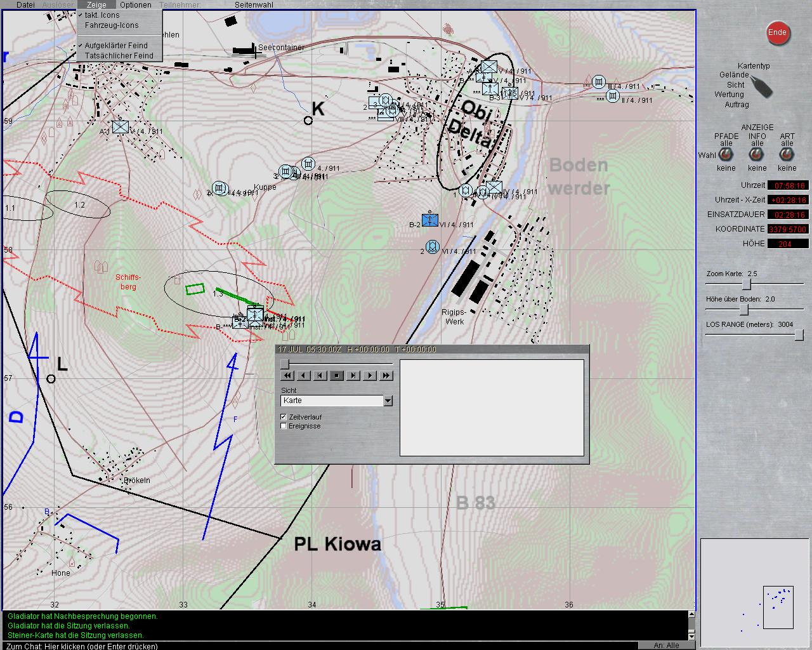
Task: Select the A-1 infantry unit symbol
Action: click(x=120, y=127)
